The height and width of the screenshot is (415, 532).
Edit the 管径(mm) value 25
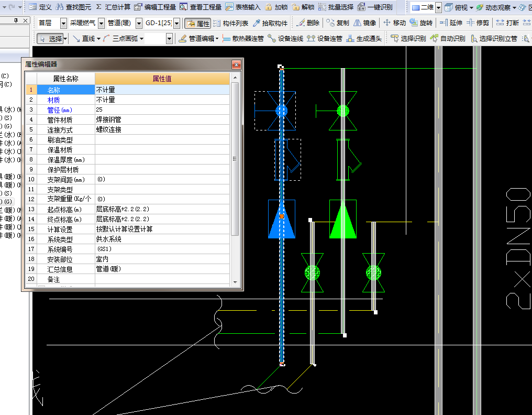(162, 110)
